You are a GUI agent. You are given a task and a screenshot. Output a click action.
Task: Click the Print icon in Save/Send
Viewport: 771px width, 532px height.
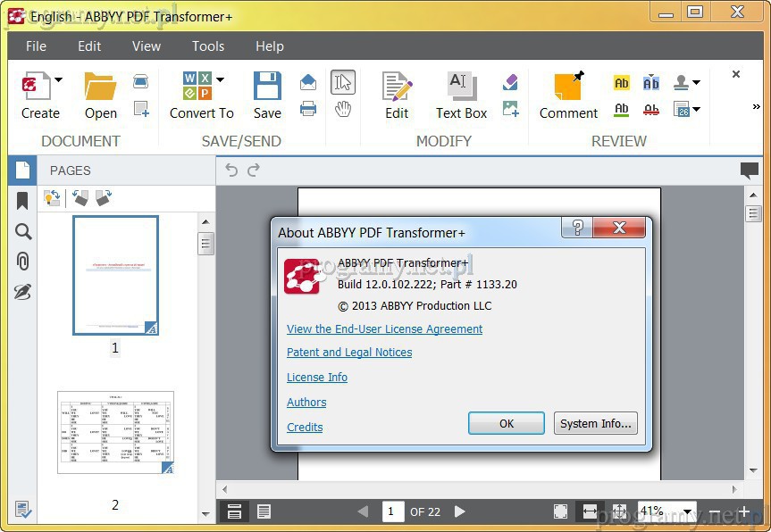(x=308, y=109)
